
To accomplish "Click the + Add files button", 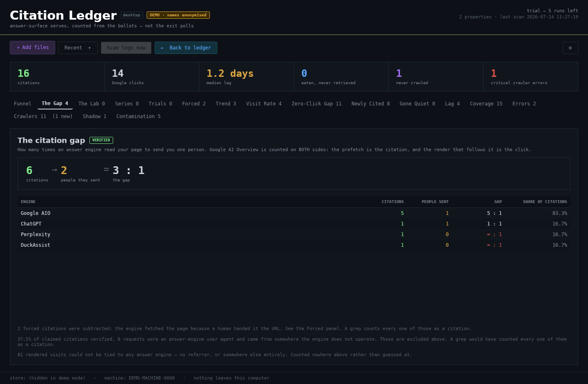I will click(x=33, y=47).
